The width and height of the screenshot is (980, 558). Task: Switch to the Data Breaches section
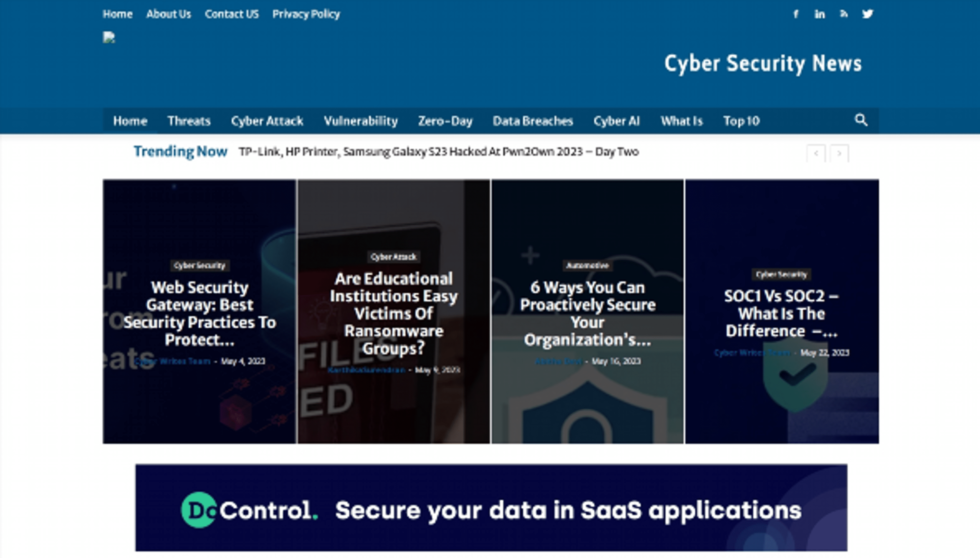533,121
